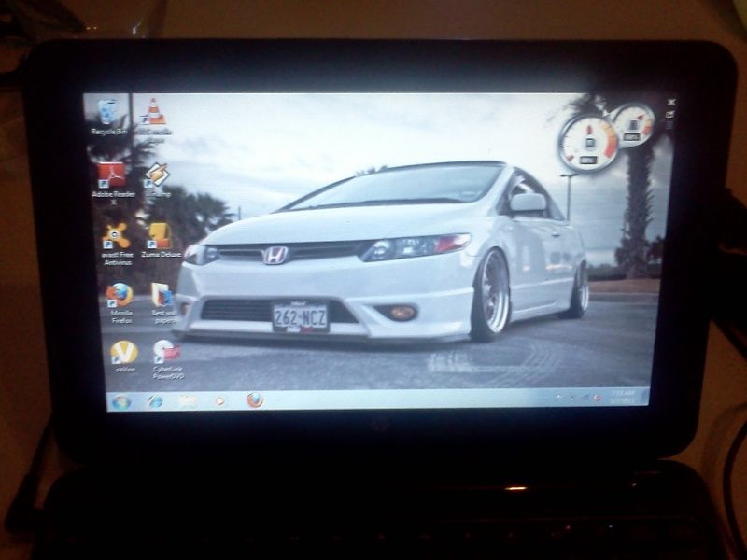747x560 pixels.
Task: Open the Recycle Bin desktop icon
Action: pos(109,117)
